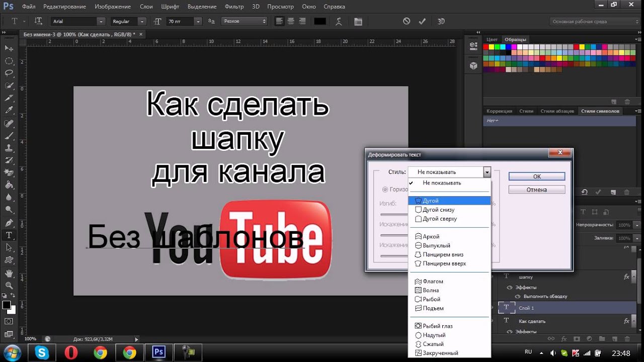Select the Hand tool
This screenshot has width=644, height=362.
(x=9, y=273)
